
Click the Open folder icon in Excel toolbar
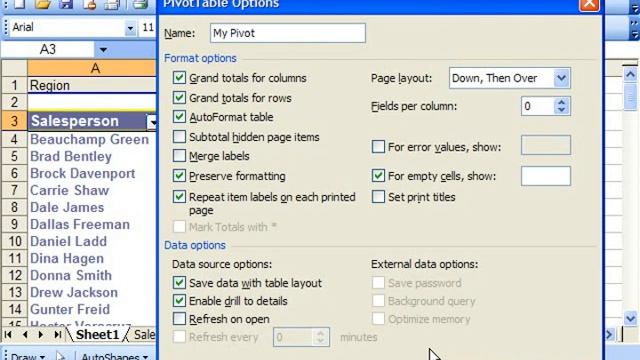(42, 4)
